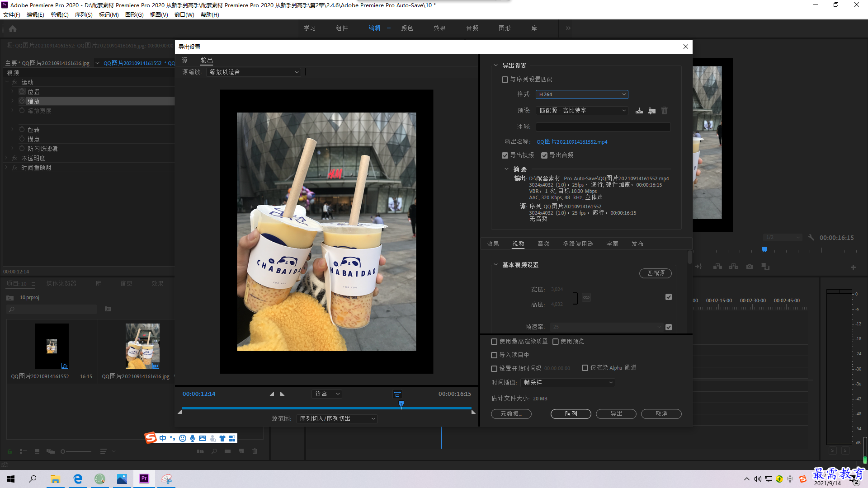Image resolution: width=868 pixels, height=488 pixels.
Task: Check 导入项目中 checkbox
Action: [494, 355]
